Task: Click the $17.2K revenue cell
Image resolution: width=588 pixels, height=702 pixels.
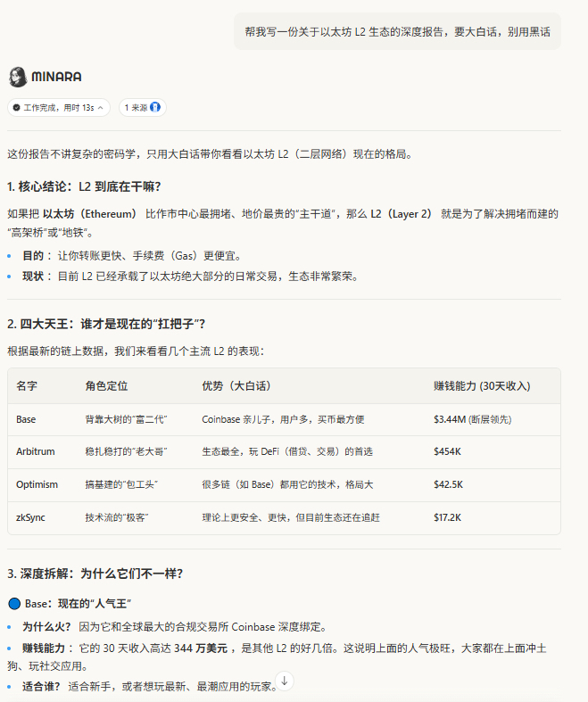Action: [x=447, y=517]
